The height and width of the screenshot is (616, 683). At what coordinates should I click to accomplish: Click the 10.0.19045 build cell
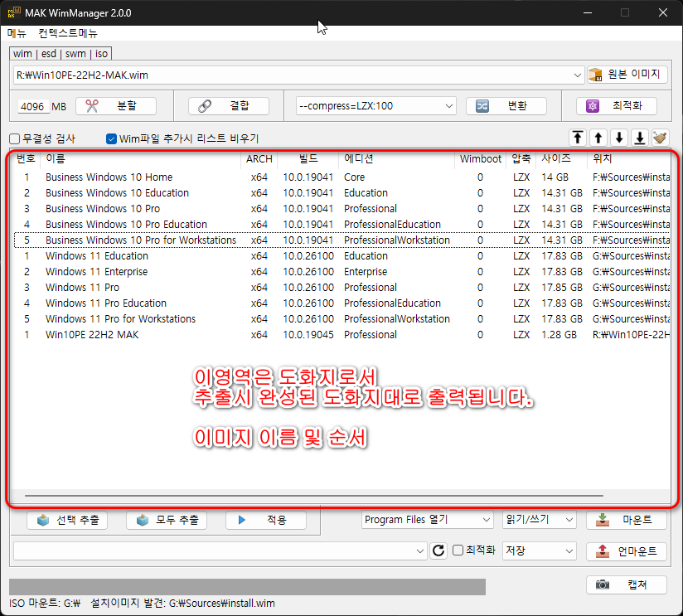pos(308,335)
